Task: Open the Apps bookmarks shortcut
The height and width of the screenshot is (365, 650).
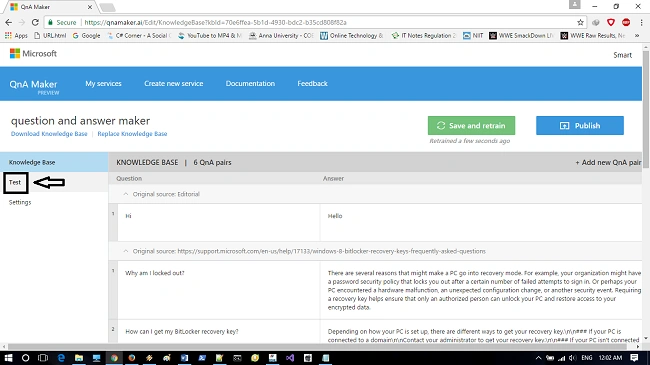Action: tap(16, 36)
